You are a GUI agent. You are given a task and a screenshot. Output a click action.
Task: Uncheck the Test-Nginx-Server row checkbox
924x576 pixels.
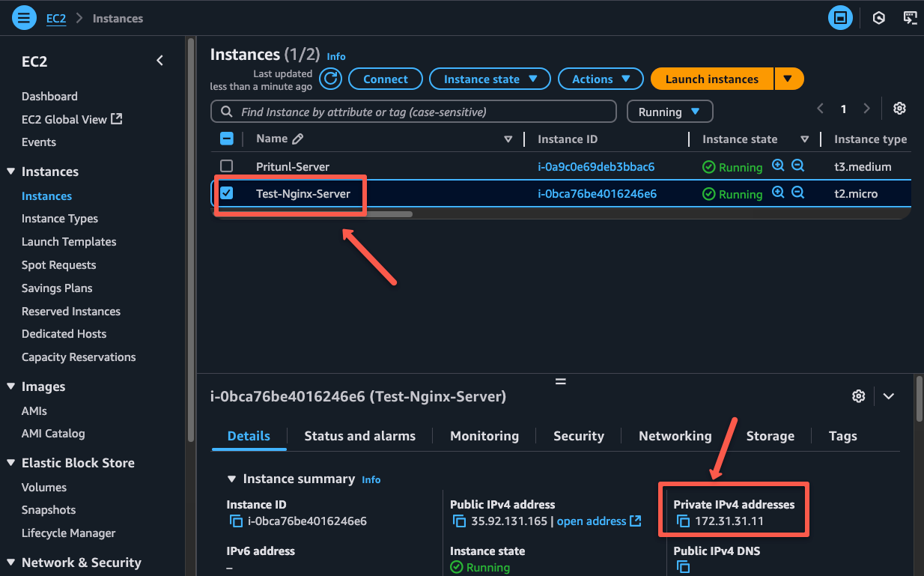click(x=227, y=193)
